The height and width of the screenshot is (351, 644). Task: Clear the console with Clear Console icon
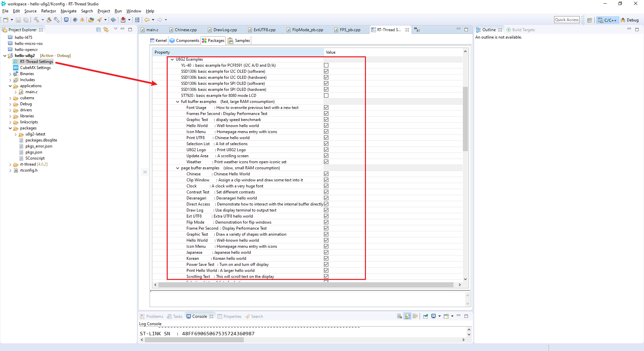(x=399, y=316)
